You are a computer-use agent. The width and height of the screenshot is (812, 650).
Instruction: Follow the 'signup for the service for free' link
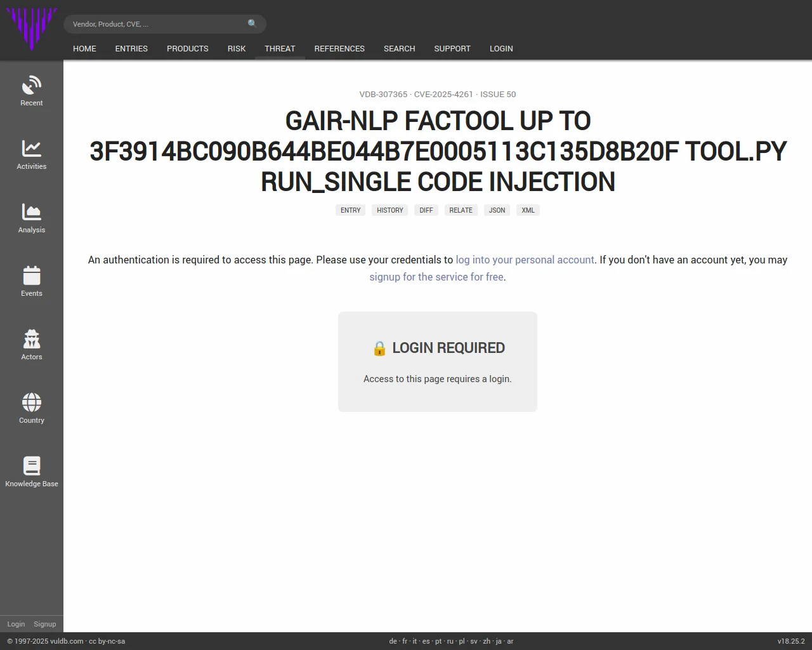pyautogui.click(x=436, y=277)
